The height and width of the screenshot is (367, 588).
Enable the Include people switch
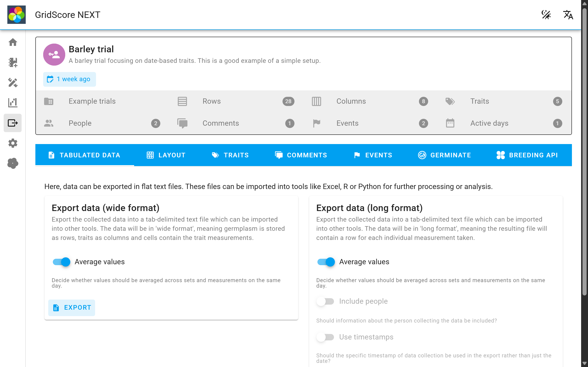tap(325, 301)
